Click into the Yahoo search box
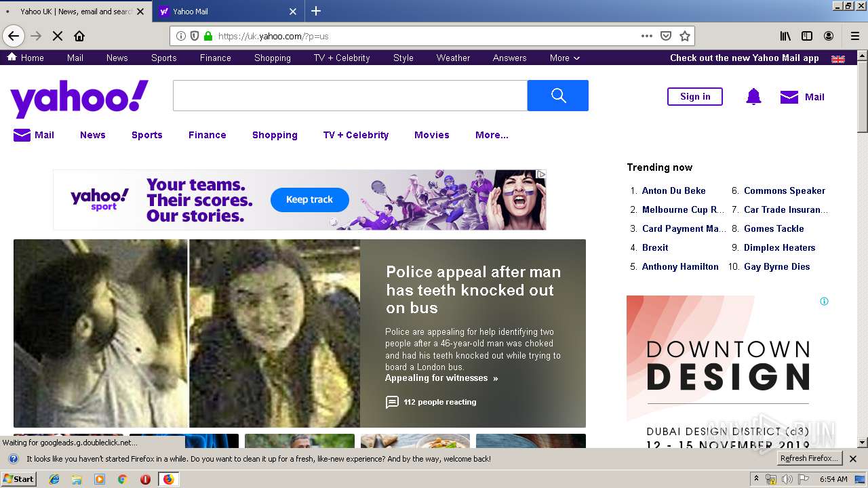This screenshot has width=868, height=488. 350,96
